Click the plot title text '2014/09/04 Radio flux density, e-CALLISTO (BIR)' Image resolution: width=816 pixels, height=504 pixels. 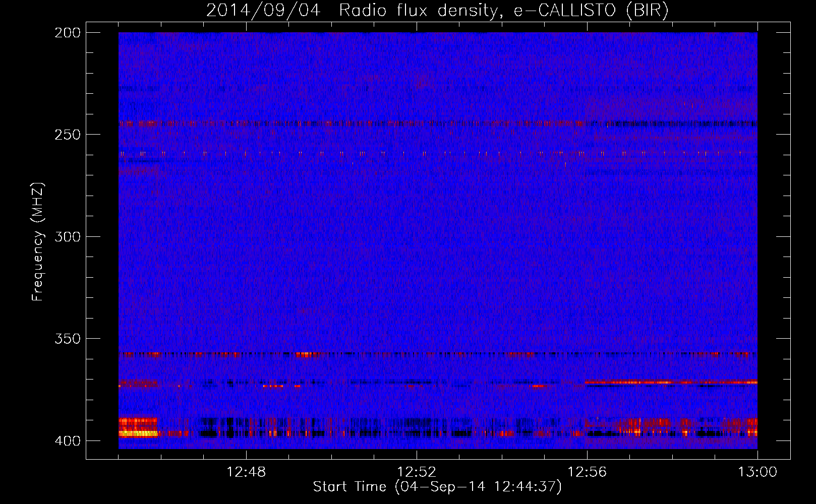click(x=437, y=11)
